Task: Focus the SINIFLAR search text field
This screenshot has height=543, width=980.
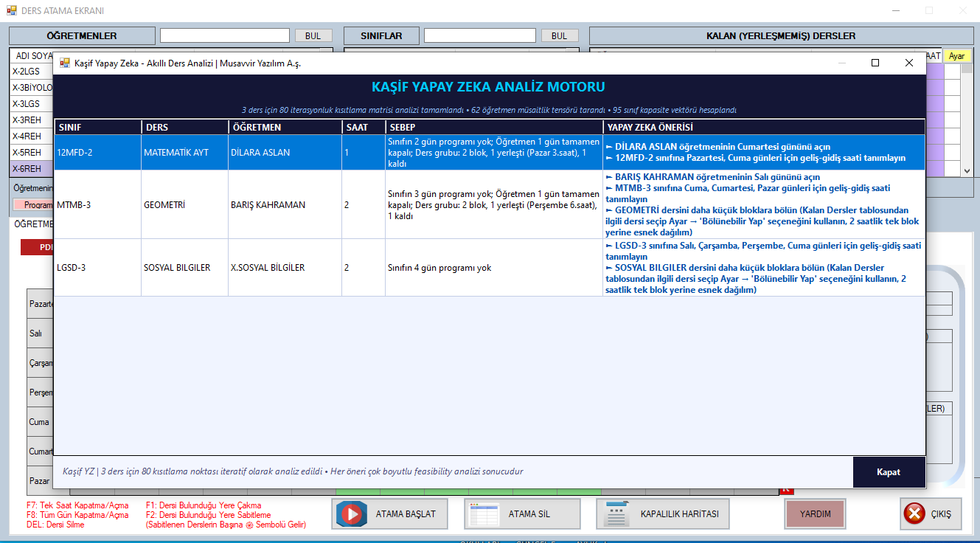Action: click(x=480, y=35)
